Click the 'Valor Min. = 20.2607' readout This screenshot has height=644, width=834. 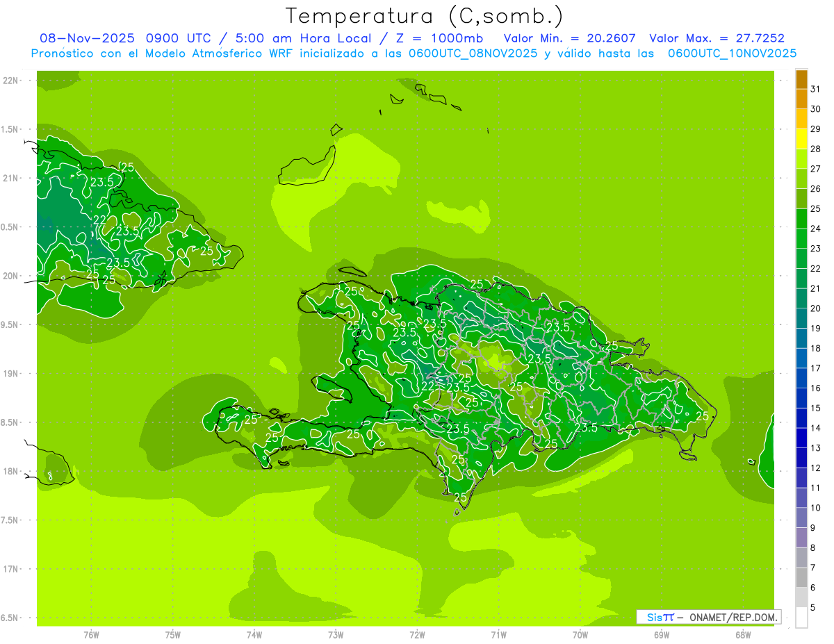(x=569, y=38)
